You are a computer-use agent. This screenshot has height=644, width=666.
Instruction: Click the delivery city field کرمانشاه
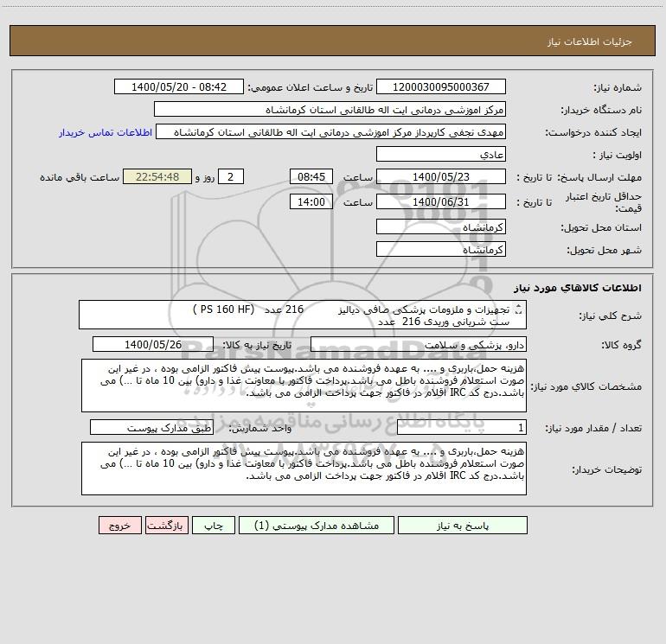point(441,249)
